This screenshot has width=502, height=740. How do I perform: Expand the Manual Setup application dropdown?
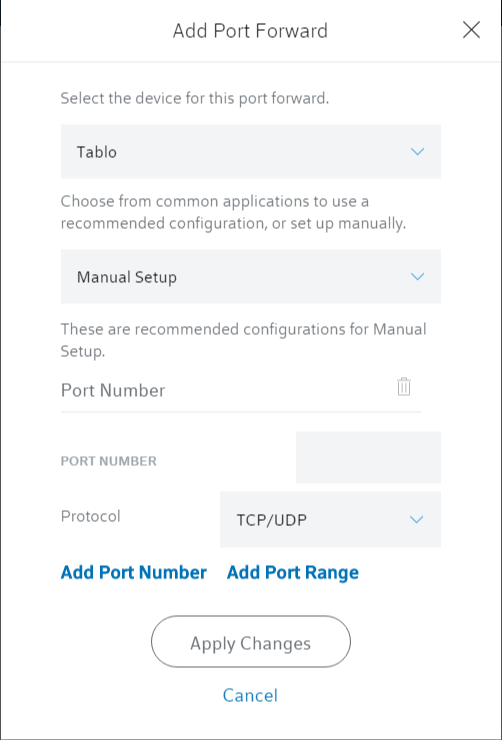tap(251, 277)
